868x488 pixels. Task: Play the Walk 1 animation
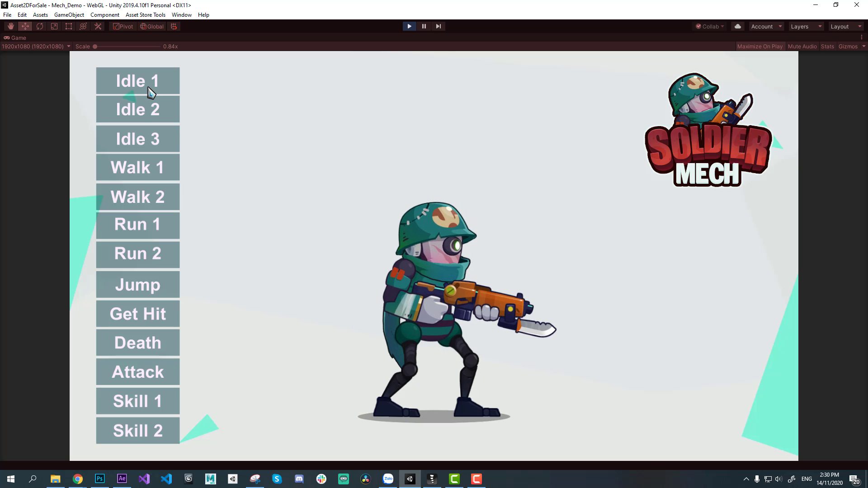point(138,168)
